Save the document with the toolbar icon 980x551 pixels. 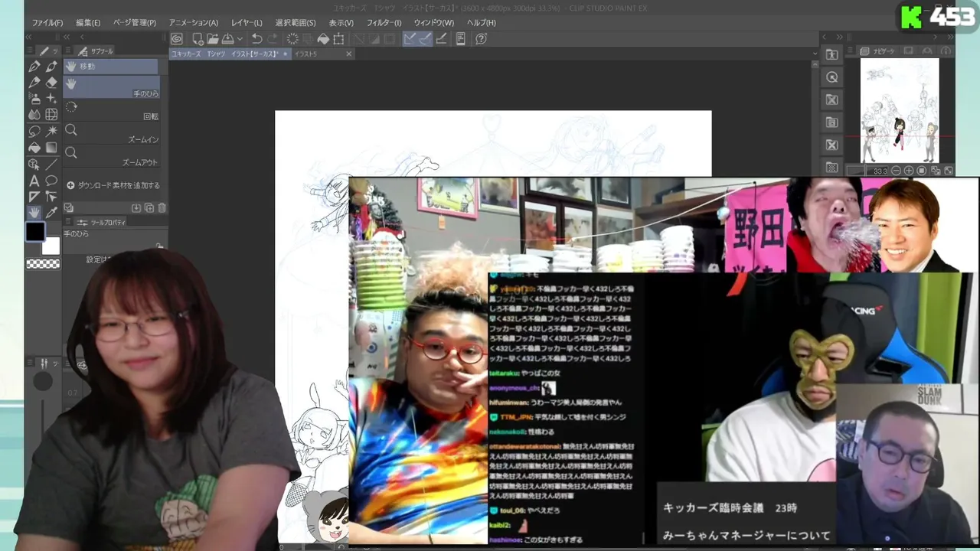pos(227,39)
